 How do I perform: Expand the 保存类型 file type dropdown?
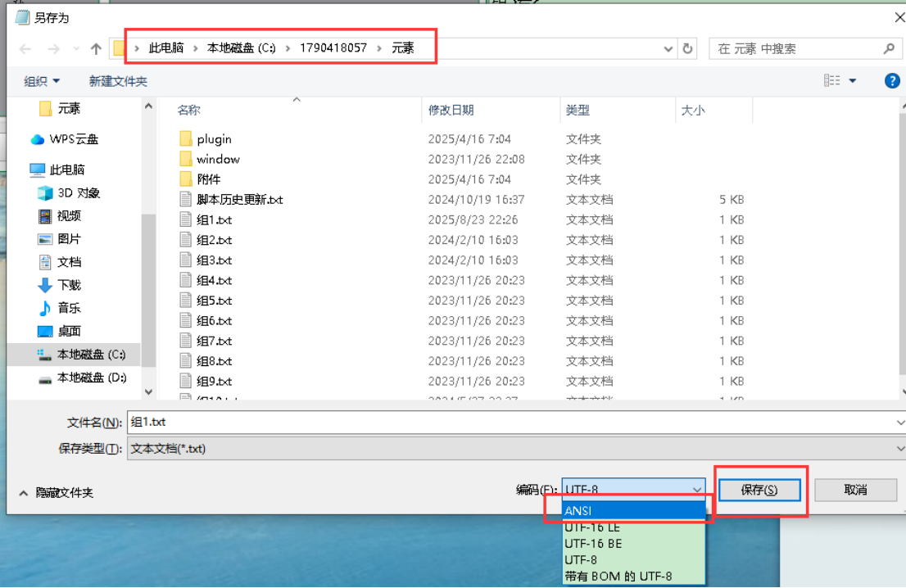[x=899, y=449]
